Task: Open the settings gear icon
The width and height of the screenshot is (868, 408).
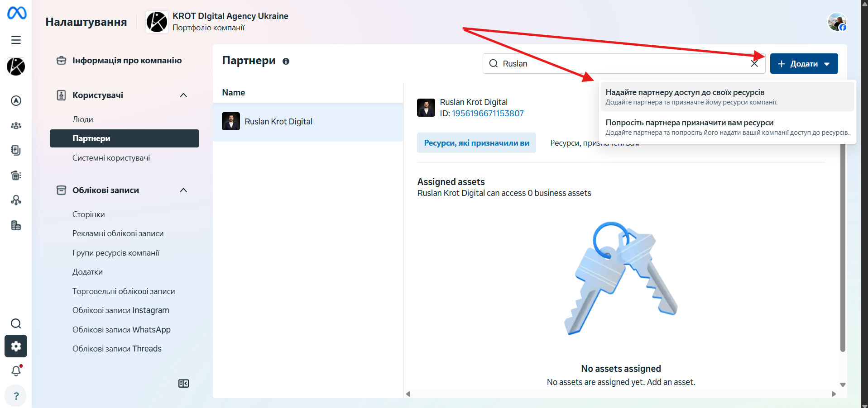Action: [x=16, y=346]
